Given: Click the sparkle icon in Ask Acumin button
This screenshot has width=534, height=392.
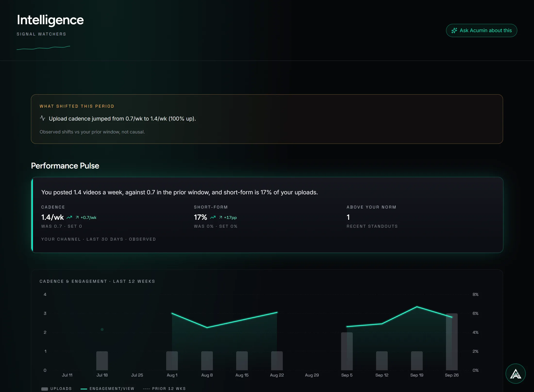Looking at the screenshot, I should (x=454, y=30).
